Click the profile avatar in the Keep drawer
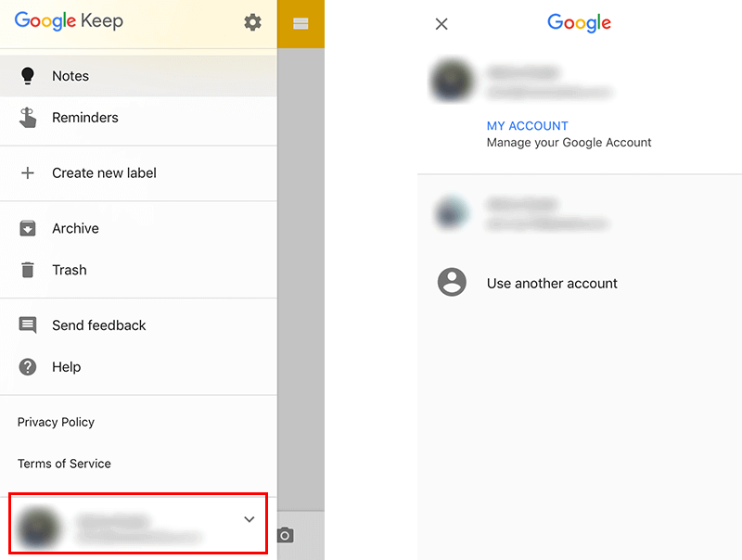 (38, 528)
